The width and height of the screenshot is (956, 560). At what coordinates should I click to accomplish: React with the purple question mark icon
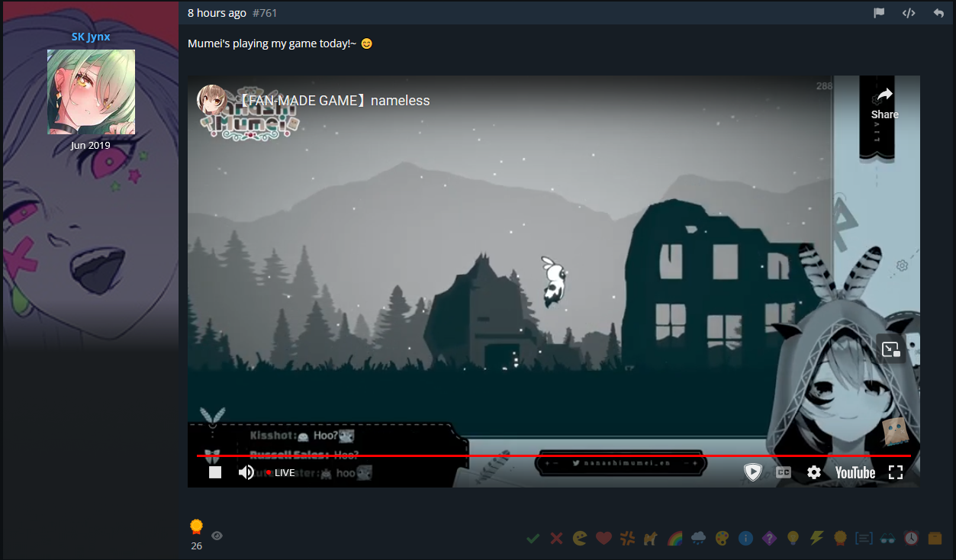click(x=769, y=539)
